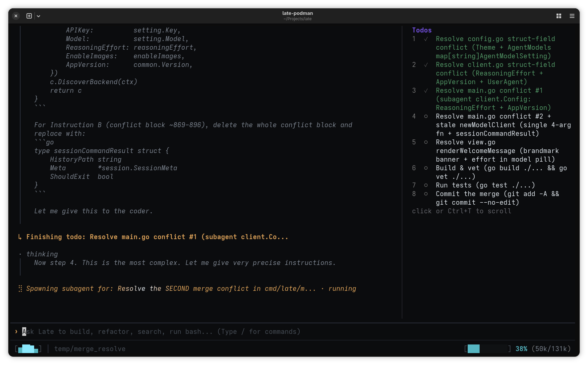This screenshot has height=365, width=588.
Task: Click the temp/merge_resolve branch label
Action: click(90, 349)
